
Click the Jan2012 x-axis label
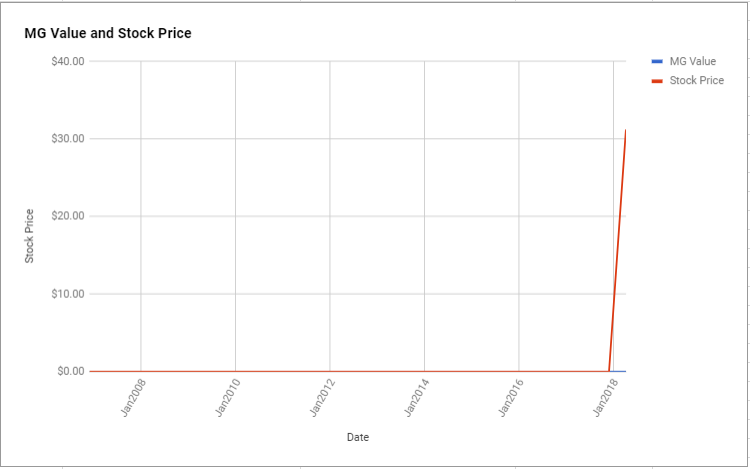(322, 398)
